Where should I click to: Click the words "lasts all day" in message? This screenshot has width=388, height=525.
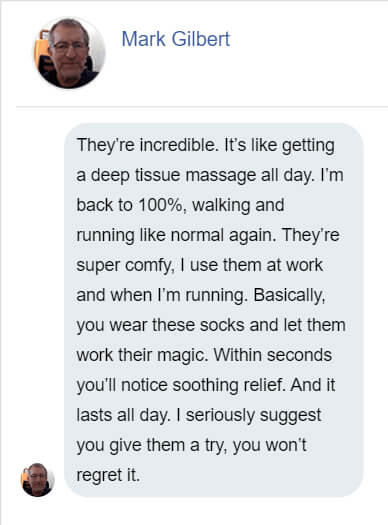(x=122, y=415)
